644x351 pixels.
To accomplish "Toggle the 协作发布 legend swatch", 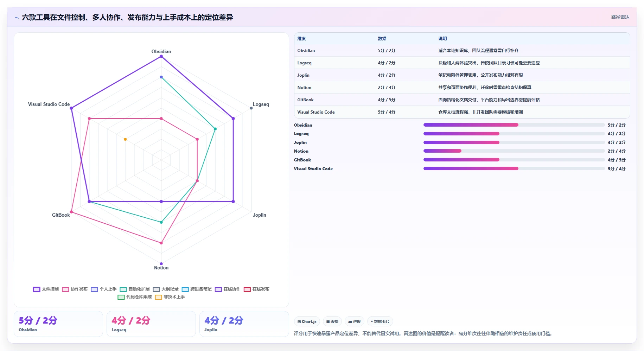I will 65,289.
